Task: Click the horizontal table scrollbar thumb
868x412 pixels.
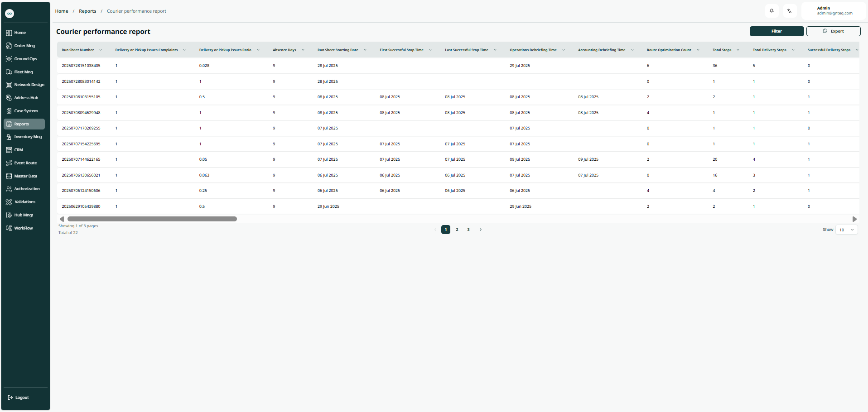Action: (152, 219)
